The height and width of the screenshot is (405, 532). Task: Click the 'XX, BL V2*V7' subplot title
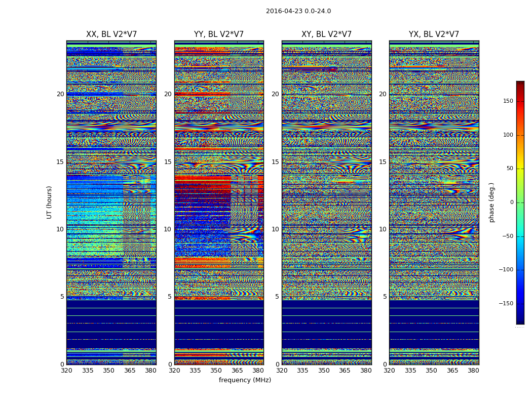tap(111, 34)
